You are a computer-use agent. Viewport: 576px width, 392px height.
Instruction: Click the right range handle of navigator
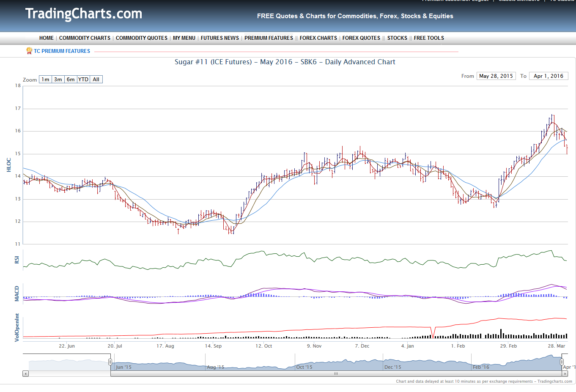562,362
